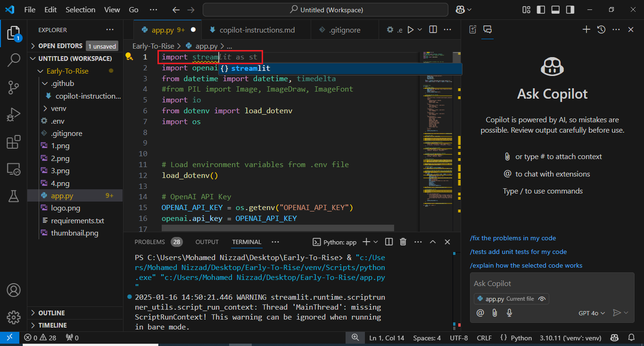Close the terminal panel
This screenshot has height=346, width=644.
click(447, 242)
